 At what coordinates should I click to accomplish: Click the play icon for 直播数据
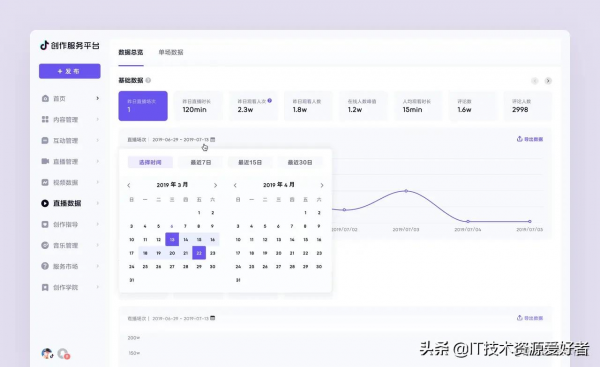45,203
